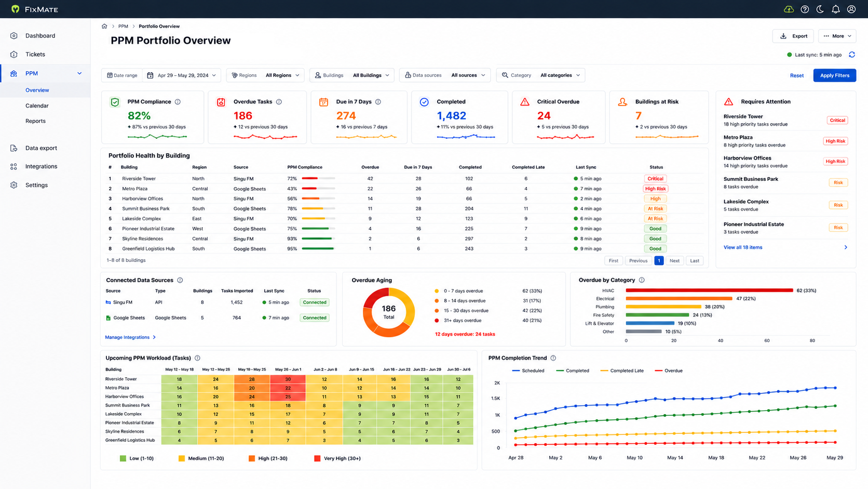Open the user account profile icon
This screenshot has height=489, width=868.
[851, 9]
